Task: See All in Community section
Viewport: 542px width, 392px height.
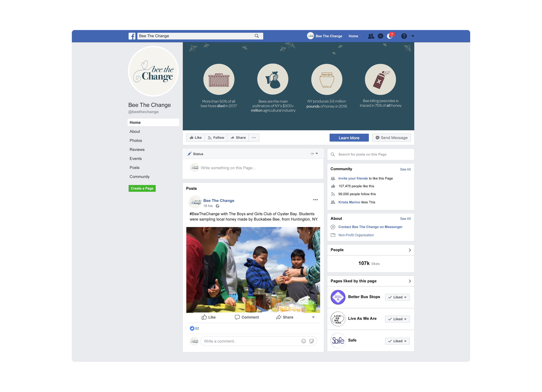Action: pyautogui.click(x=405, y=169)
